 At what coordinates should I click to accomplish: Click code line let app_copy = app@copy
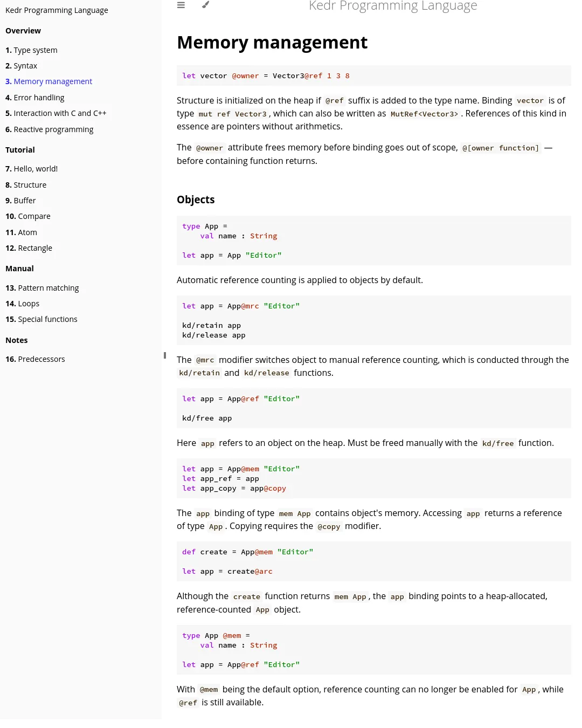pos(234,489)
